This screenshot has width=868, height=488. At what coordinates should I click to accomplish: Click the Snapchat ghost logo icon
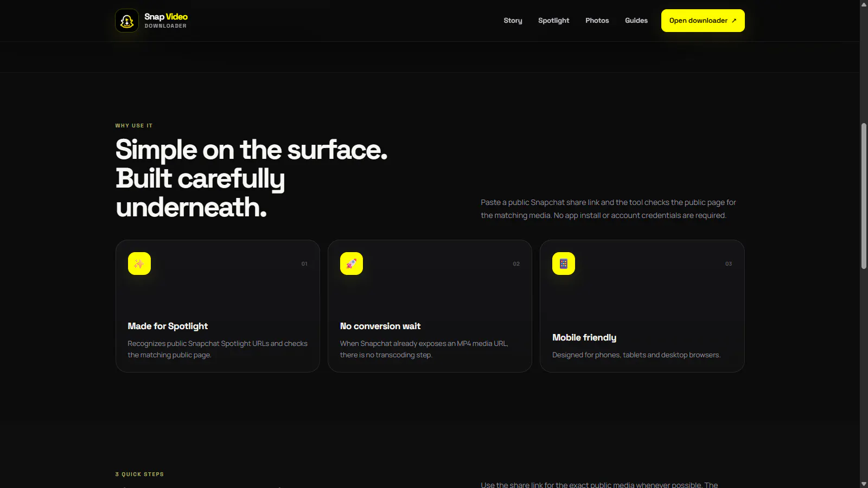[127, 21]
